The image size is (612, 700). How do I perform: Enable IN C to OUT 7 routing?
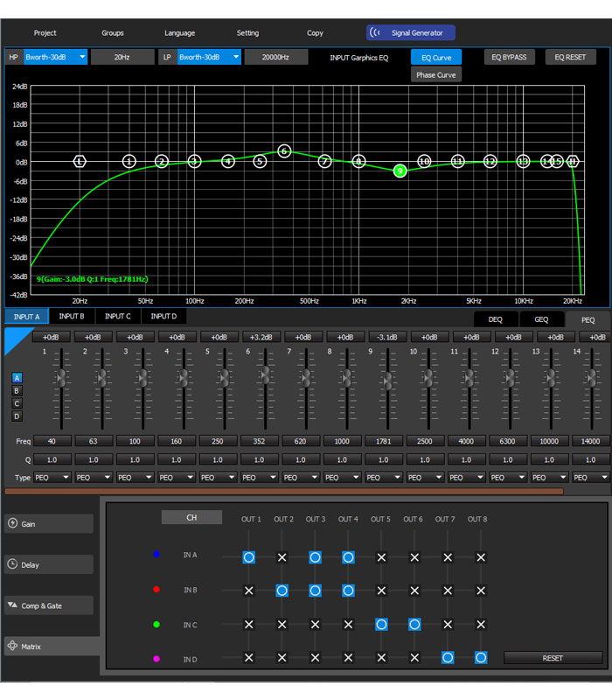pyautogui.click(x=447, y=624)
